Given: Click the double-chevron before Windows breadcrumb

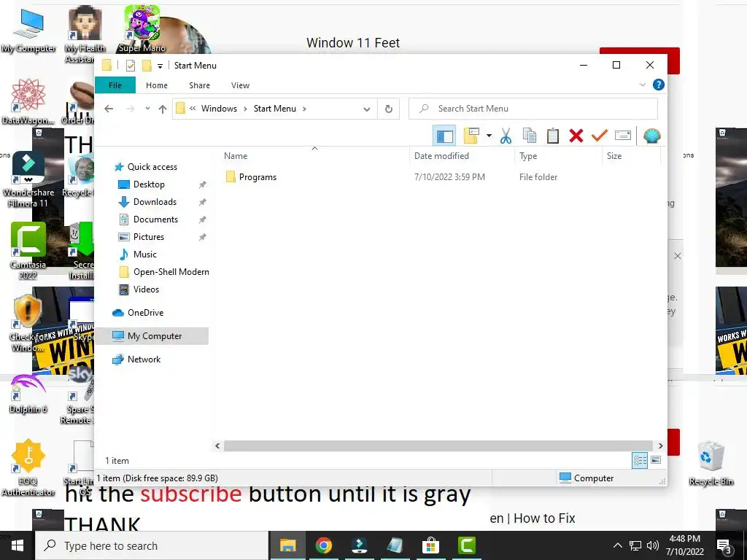Looking at the screenshot, I should pos(193,109).
